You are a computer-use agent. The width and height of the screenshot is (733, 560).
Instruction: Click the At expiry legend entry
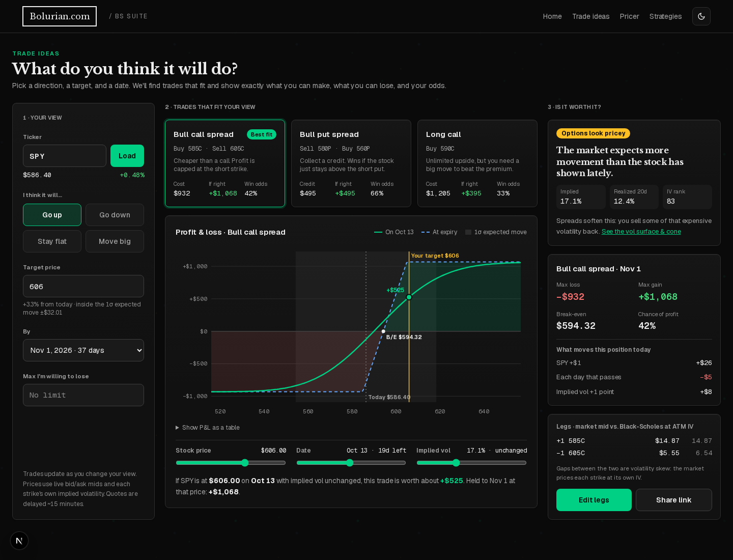click(439, 232)
